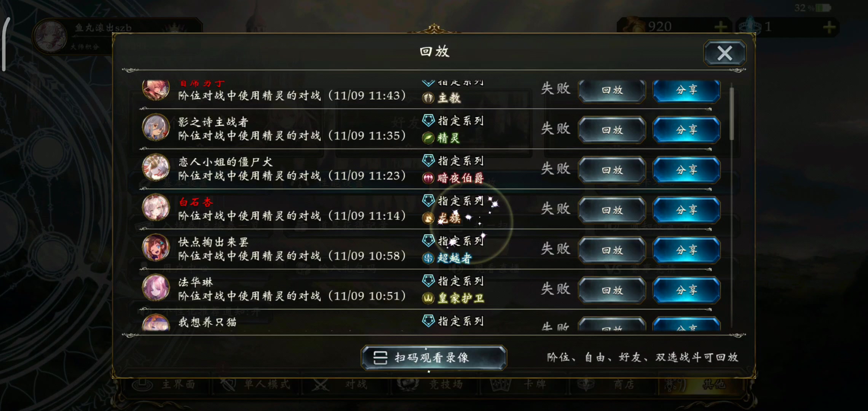Viewport: 868px width, 411px height.
Task: Replay the 白石杏 11:14 match
Action: 612,210
